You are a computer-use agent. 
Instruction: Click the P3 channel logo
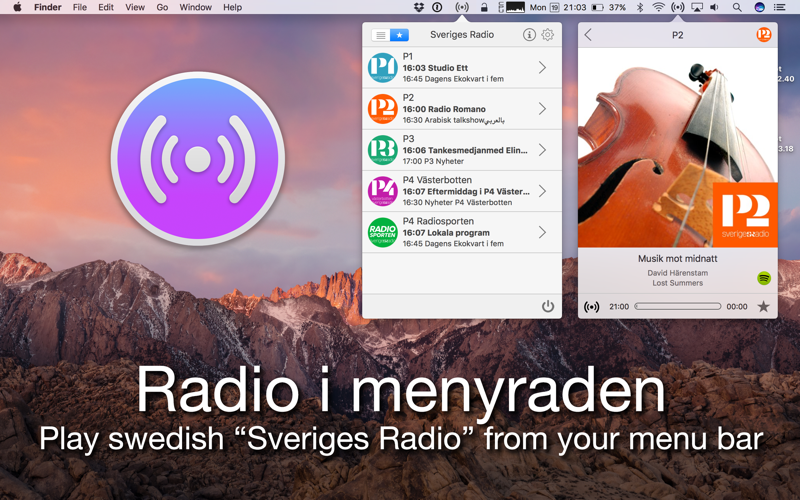tap(383, 150)
